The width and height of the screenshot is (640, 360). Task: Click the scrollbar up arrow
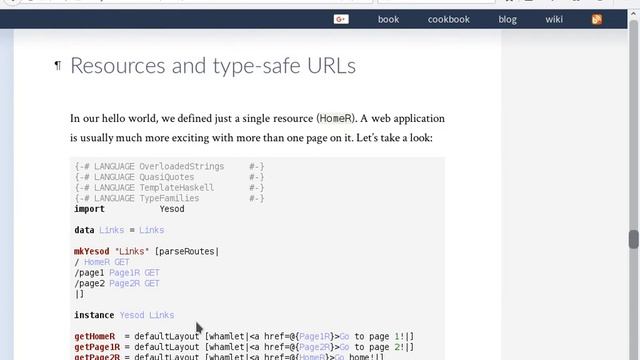click(633, 13)
